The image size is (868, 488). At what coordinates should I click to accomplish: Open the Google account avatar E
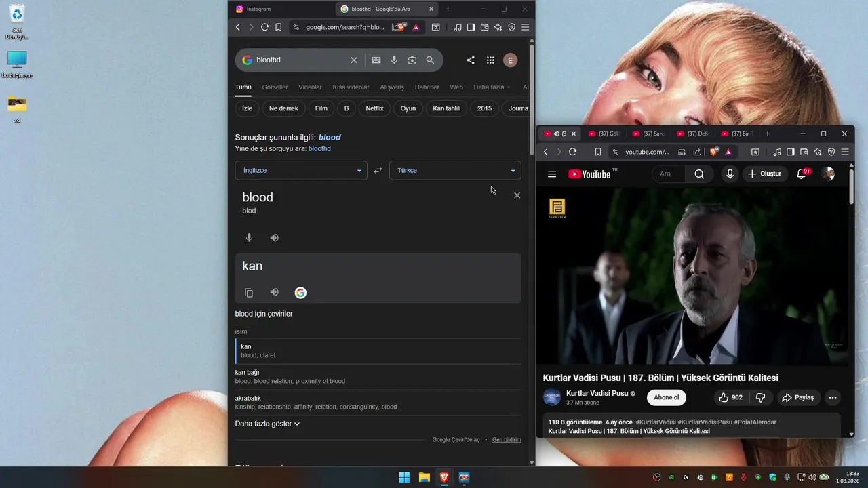click(510, 60)
